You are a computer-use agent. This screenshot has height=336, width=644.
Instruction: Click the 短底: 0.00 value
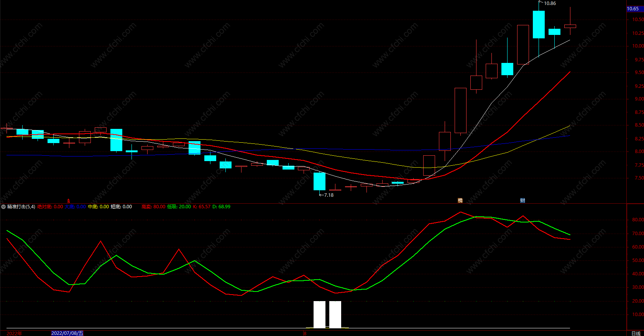[x=122, y=207]
